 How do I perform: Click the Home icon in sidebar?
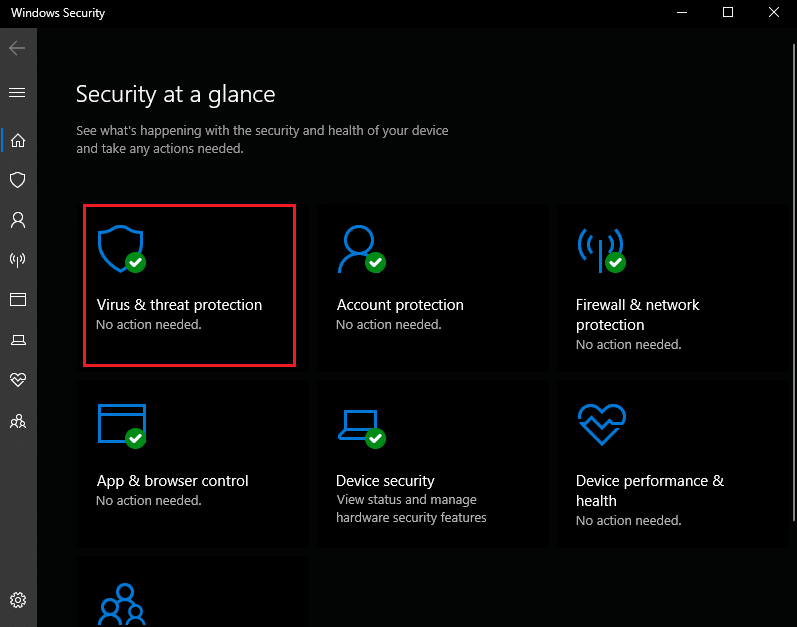click(18, 140)
